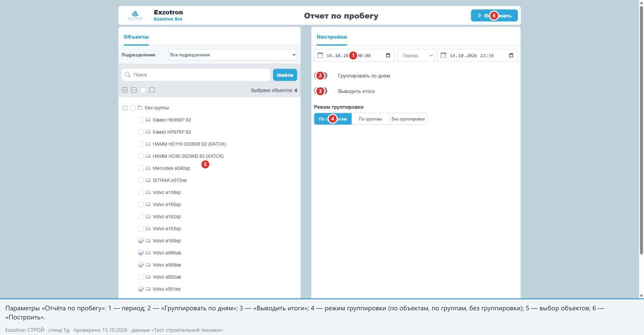Click the truck icon beside Камаз Н699КР 82
The height and width of the screenshot is (335, 644).
[148, 120]
